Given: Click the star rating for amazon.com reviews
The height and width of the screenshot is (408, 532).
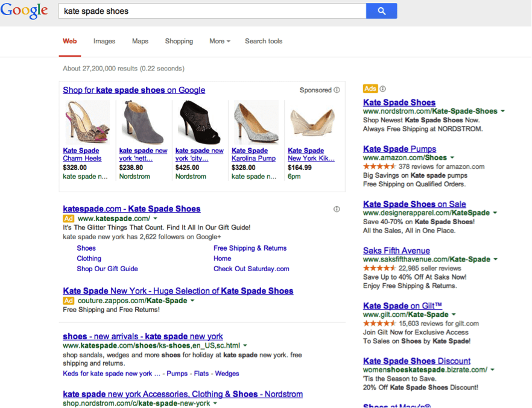Looking at the screenshot, I should 379,166.
